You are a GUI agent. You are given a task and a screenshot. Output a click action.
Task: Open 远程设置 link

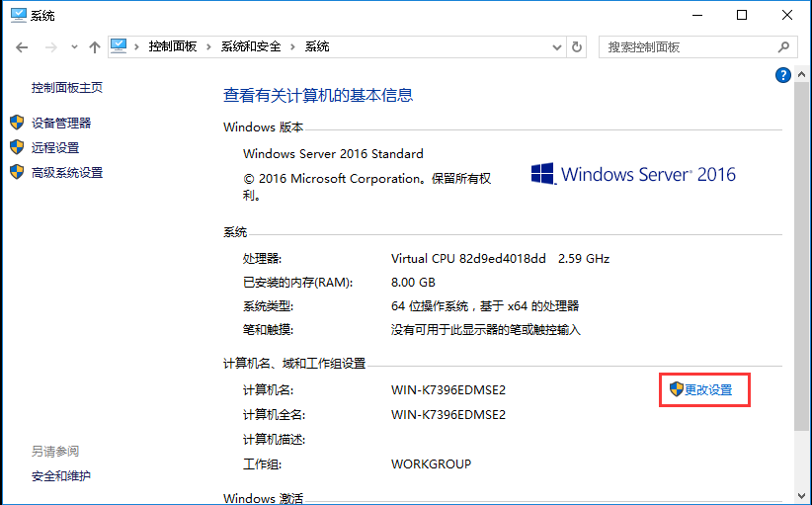(x=55, y=147)
